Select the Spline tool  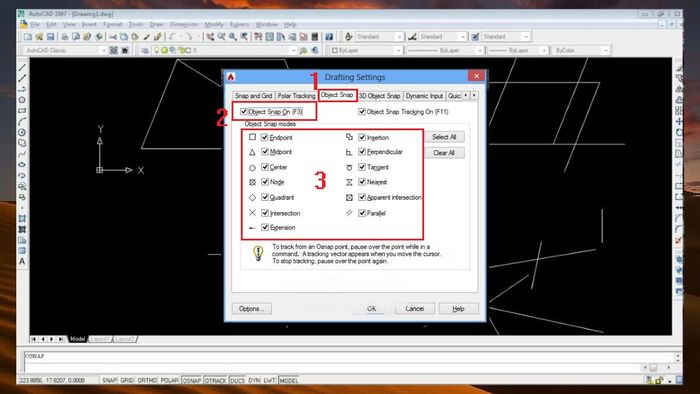click(x=22, y=154)
